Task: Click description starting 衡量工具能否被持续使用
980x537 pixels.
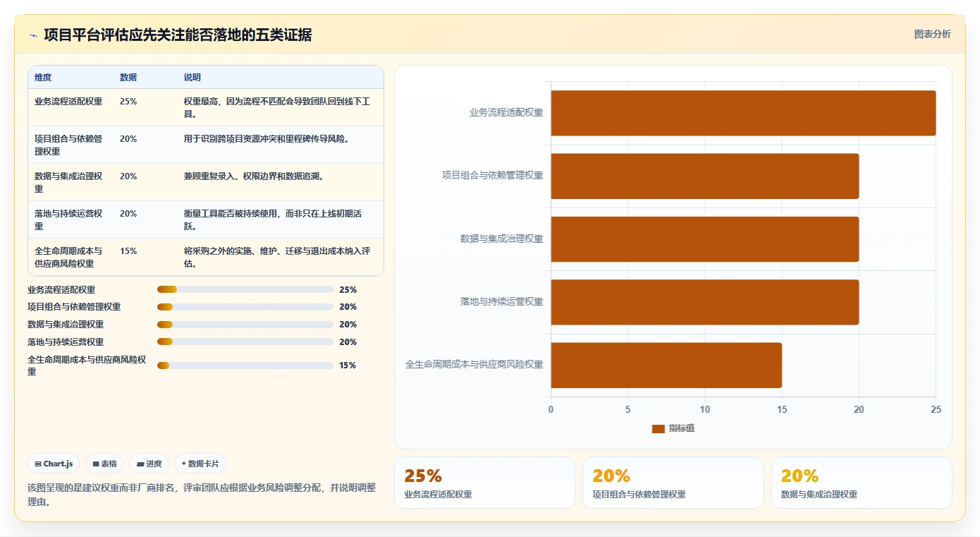Action: click(x=273, y=220)
